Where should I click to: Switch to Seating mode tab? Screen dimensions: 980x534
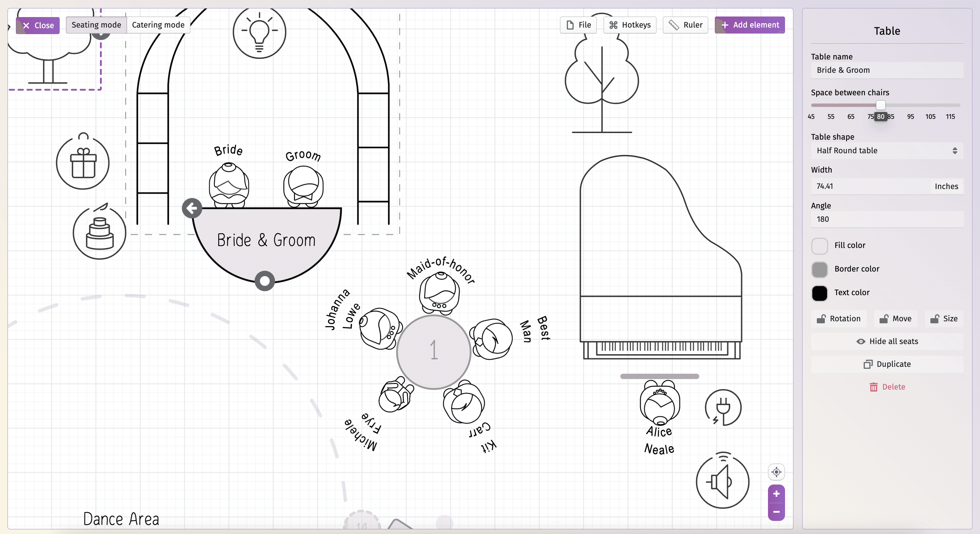pyautogui.click(x=97, y=24)
